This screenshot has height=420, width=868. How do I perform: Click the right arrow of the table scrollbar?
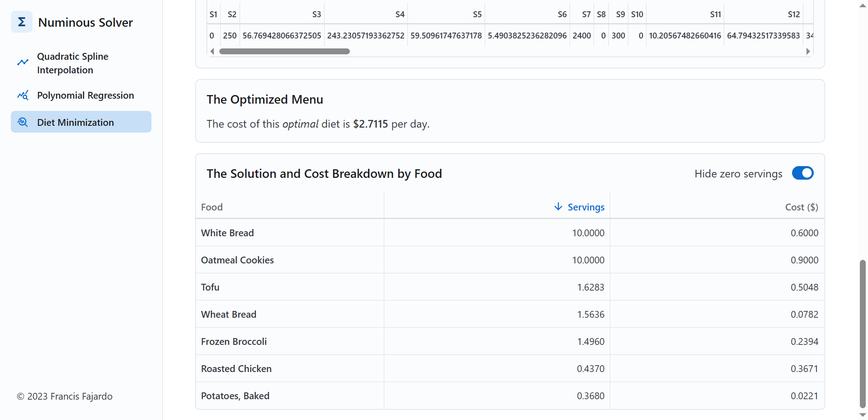pos(808,51)
